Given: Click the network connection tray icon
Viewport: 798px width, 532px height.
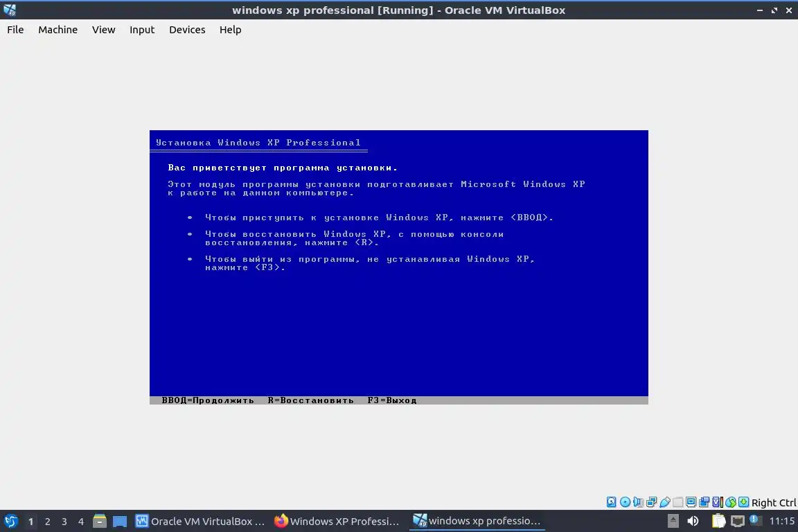Looking at the screenshot, I should [738, 521].
